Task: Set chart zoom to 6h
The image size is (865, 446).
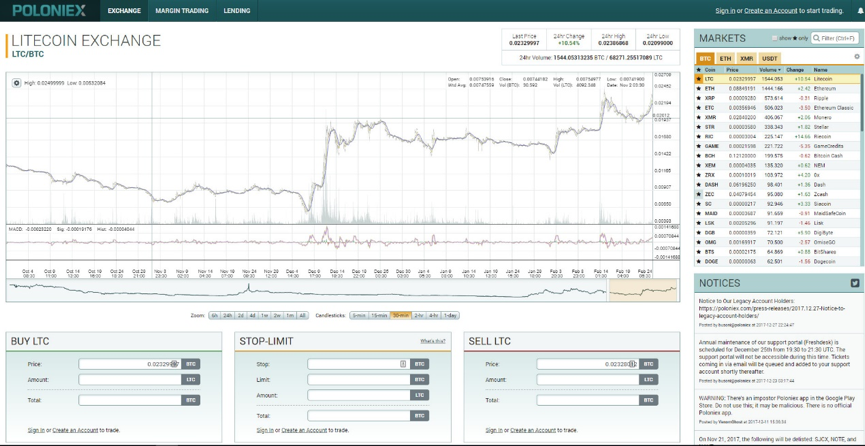Action: (x=213, y=316)
